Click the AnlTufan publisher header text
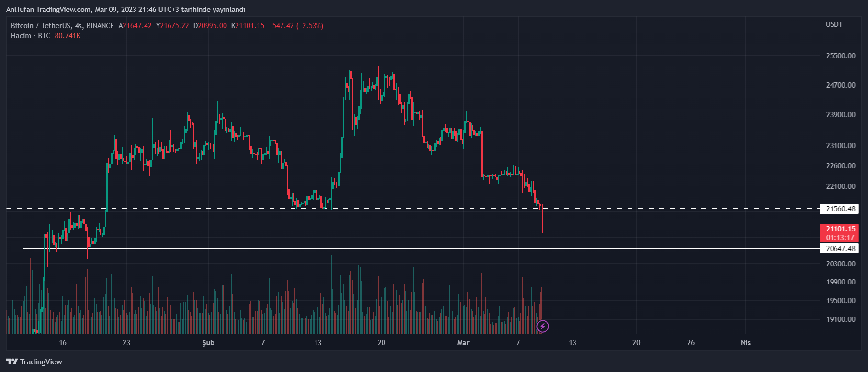Viewport: 868px width, 372px height. tap(125, 10)
